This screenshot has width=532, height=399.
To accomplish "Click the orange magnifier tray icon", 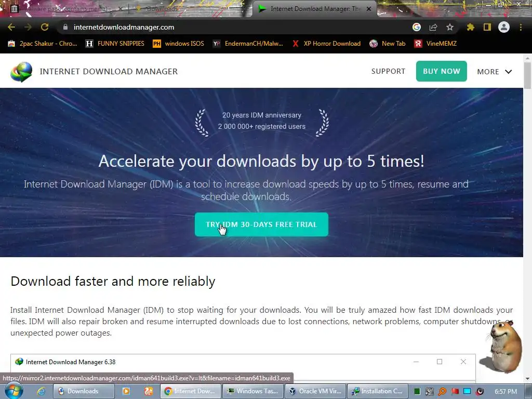I will [x=442, y=391].
